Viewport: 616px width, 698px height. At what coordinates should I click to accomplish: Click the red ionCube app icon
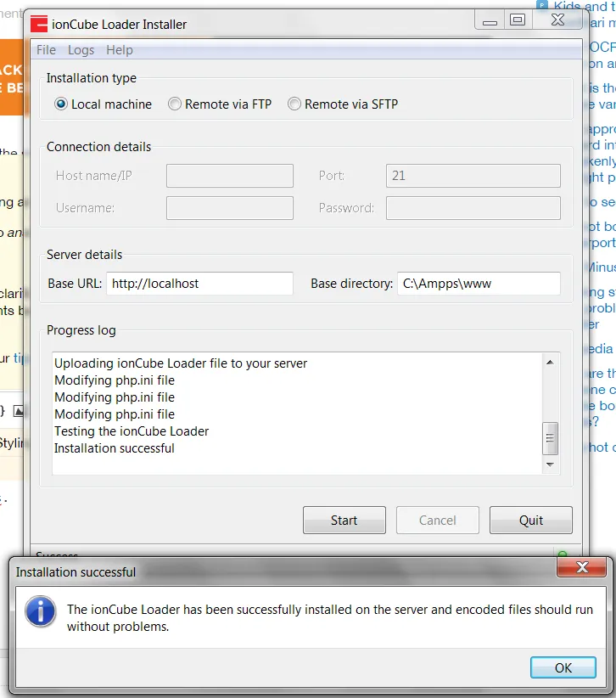pos(39,24)
